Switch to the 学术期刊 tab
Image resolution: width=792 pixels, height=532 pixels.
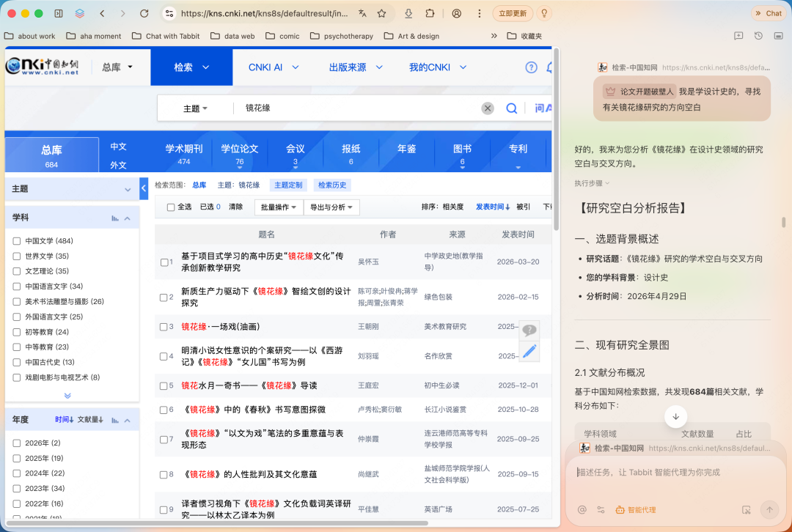tap(184, 153)
